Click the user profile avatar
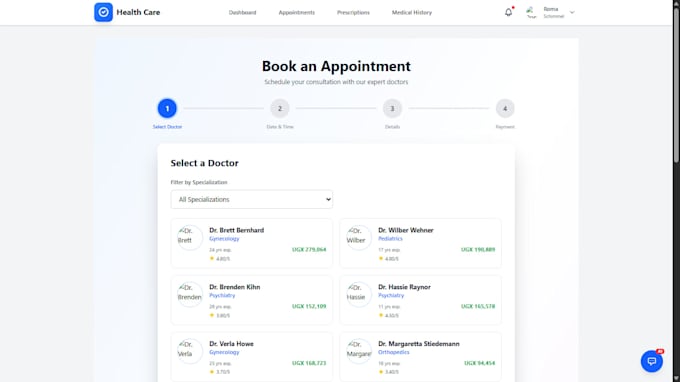The width and height of the screenshot is (680, 382). pyautogui.click(x=531, y=12)
